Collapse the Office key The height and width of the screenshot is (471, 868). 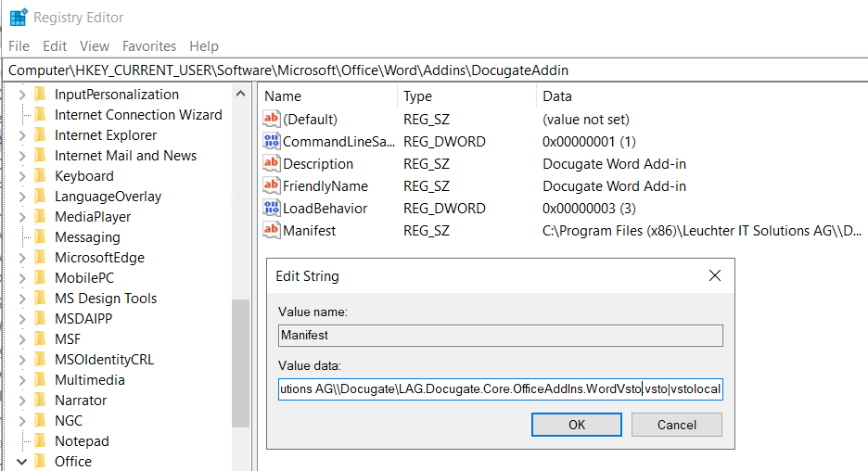pyautogui.click(x=21, y=462)
